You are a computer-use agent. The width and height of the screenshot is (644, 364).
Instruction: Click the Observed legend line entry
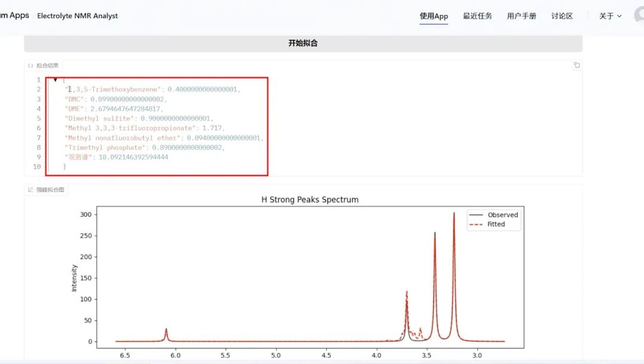494,215
